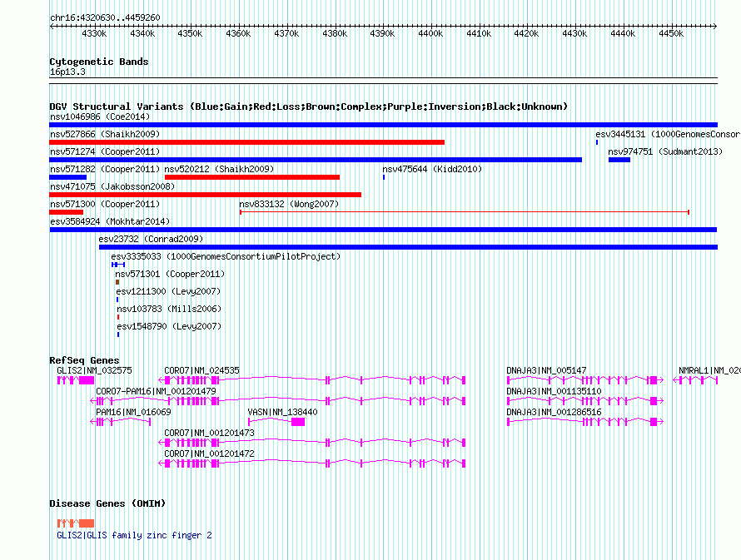741x560 pixels.
Task: Open gene CORO7|NM_024535 label
Action: (201, 370)
